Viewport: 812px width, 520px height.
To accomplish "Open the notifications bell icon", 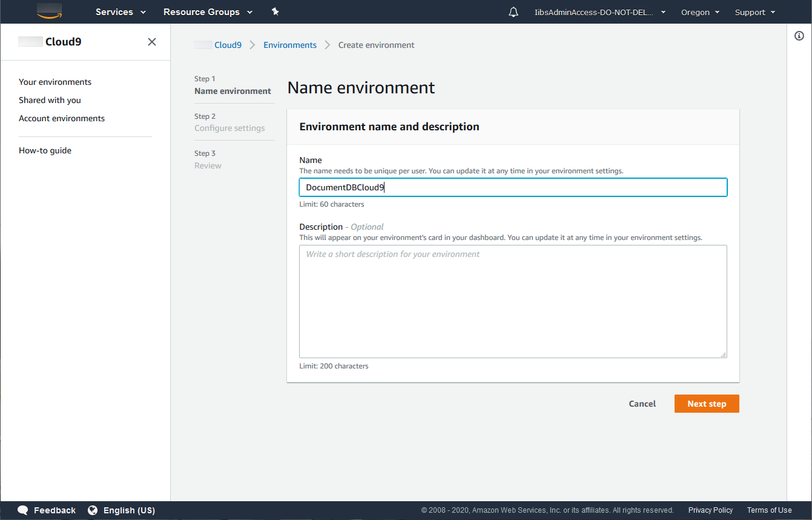I will click(x=513, y=12).
